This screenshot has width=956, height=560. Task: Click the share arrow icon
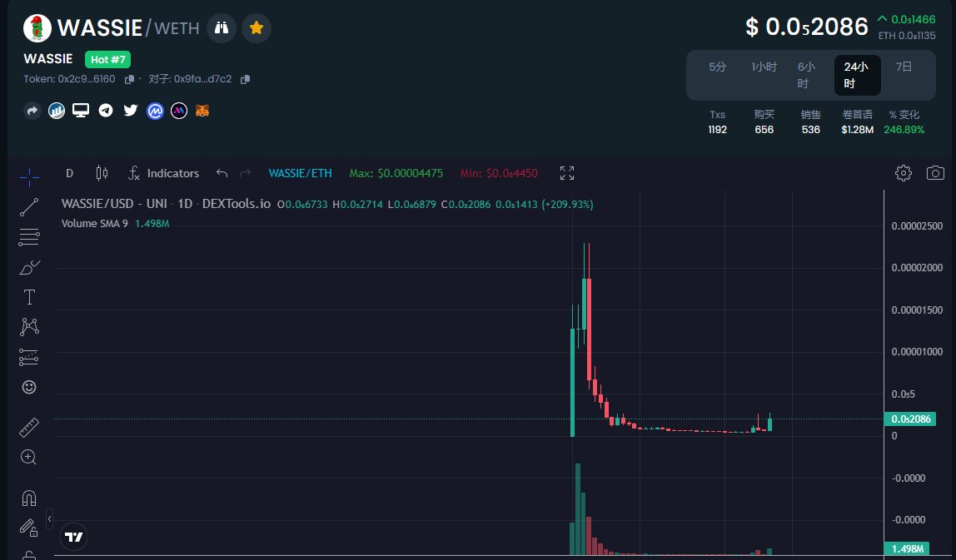[32, 111]
